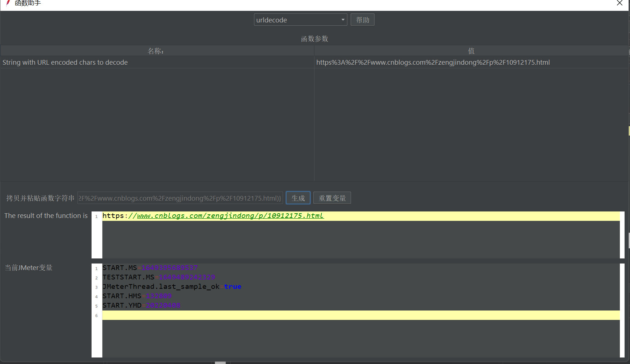Select the START.MS variable line

click(361, 268)
